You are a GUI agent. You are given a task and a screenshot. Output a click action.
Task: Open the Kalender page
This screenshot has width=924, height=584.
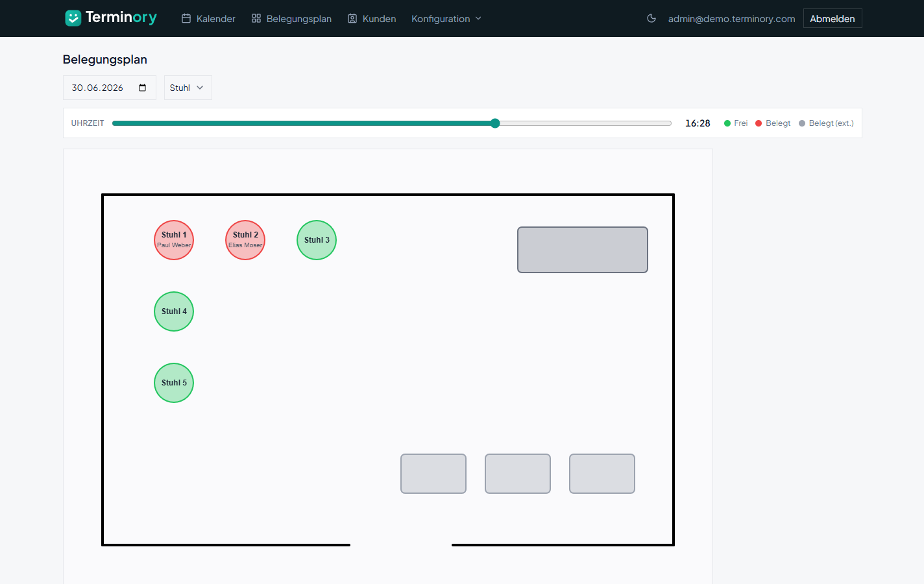coord(208,19)
